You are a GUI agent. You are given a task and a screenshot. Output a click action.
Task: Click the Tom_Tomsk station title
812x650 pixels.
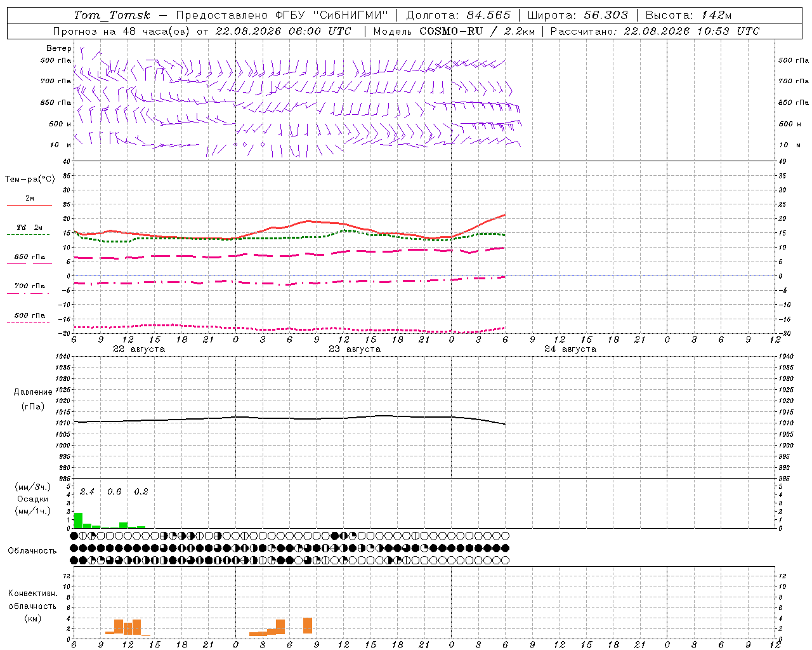pos(112,15)
